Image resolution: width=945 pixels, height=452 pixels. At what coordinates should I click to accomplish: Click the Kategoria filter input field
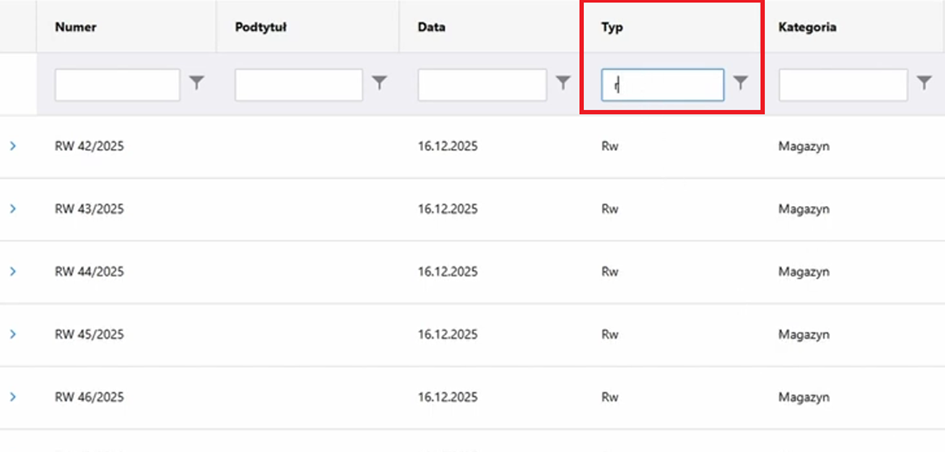[x=843, y=85]
